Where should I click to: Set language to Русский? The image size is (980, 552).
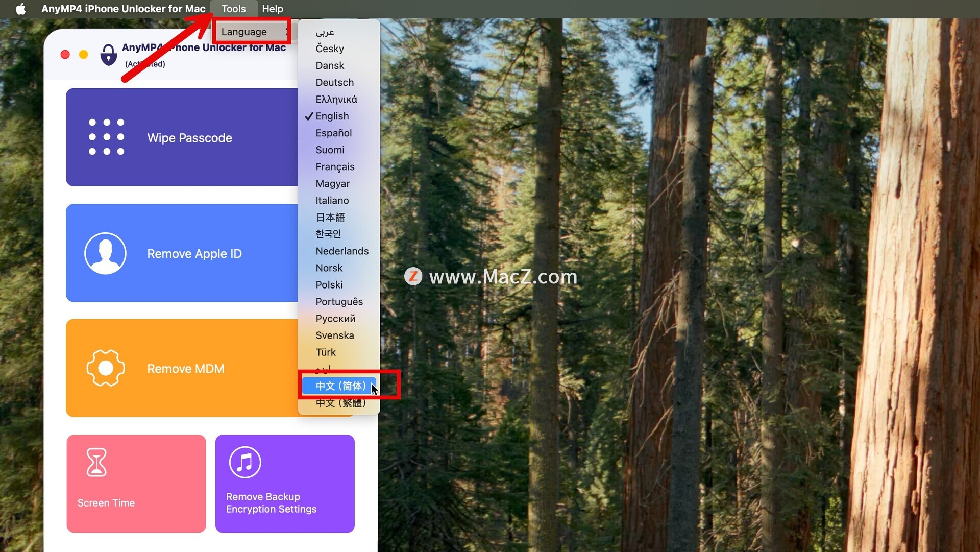(339, 318)
